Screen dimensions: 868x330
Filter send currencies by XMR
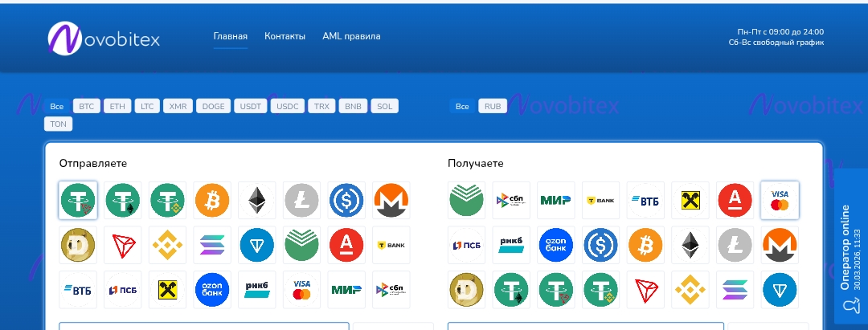pos(178,106)
